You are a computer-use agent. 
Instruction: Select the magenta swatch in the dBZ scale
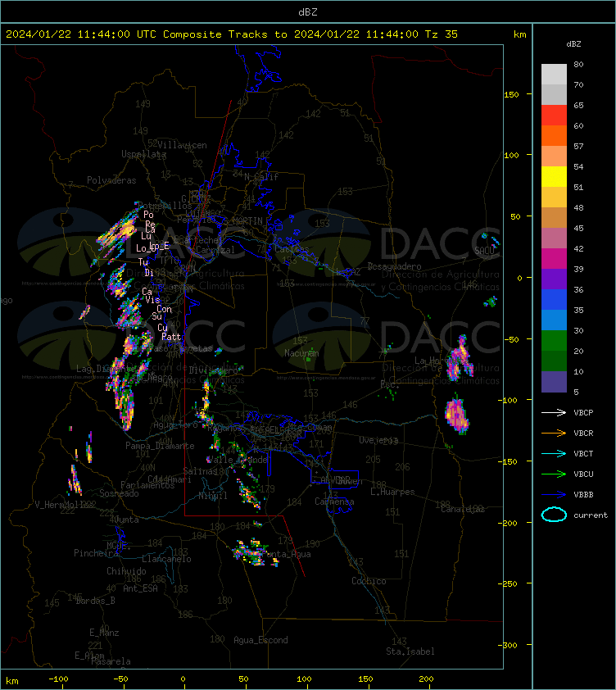(554, 258)
